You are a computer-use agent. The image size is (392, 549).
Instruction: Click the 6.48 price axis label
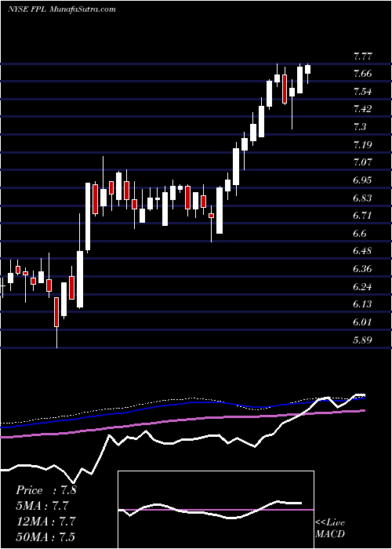pyautogui.click(x=362, y=251)
